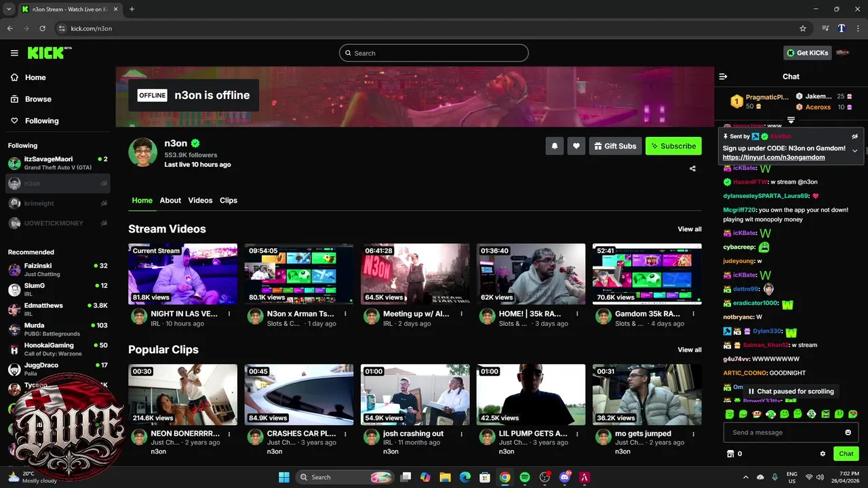The height and width of the screenshot is (488, 868).
Task: View all Popular Clips
Action: (x=690, y=350)
